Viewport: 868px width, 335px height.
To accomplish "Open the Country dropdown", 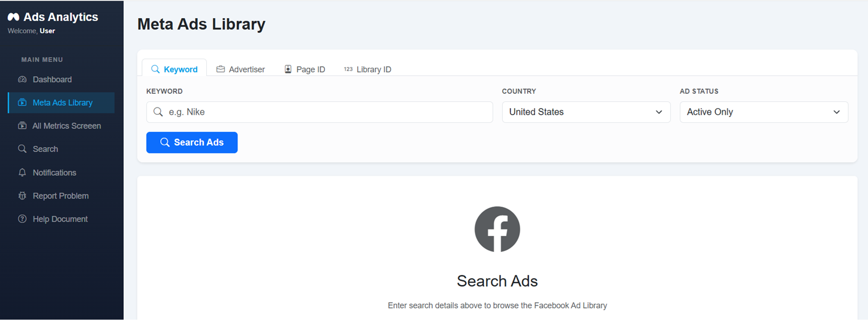I will tap(586, 112).
